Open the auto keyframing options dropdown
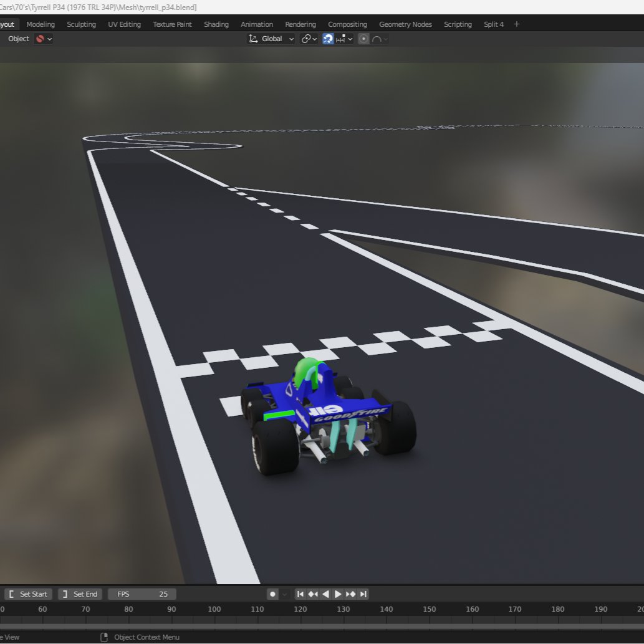644x644 pixels. tap(284, 594)
